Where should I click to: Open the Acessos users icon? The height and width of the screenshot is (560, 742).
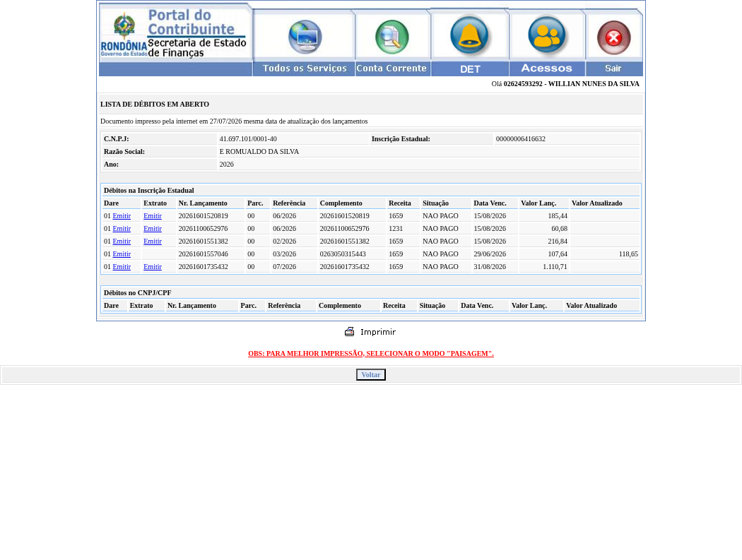click(x=546, y=35)
